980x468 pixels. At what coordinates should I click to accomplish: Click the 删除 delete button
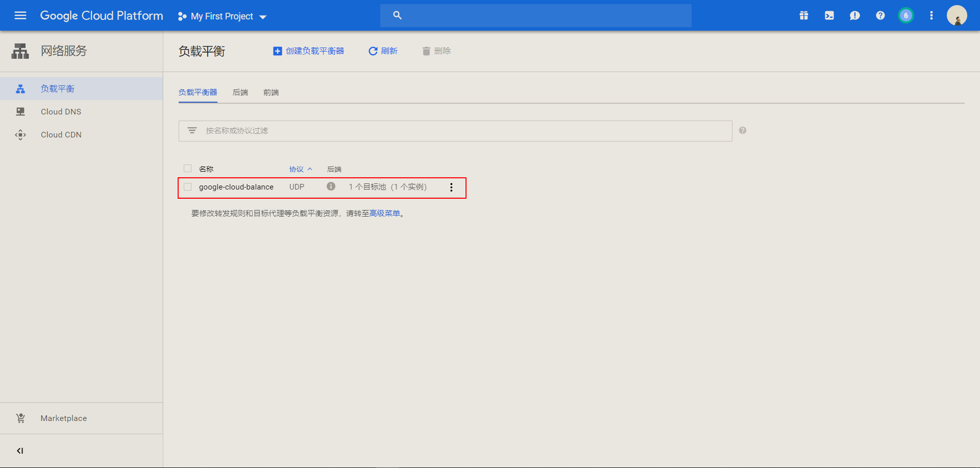tap(436, 51)
